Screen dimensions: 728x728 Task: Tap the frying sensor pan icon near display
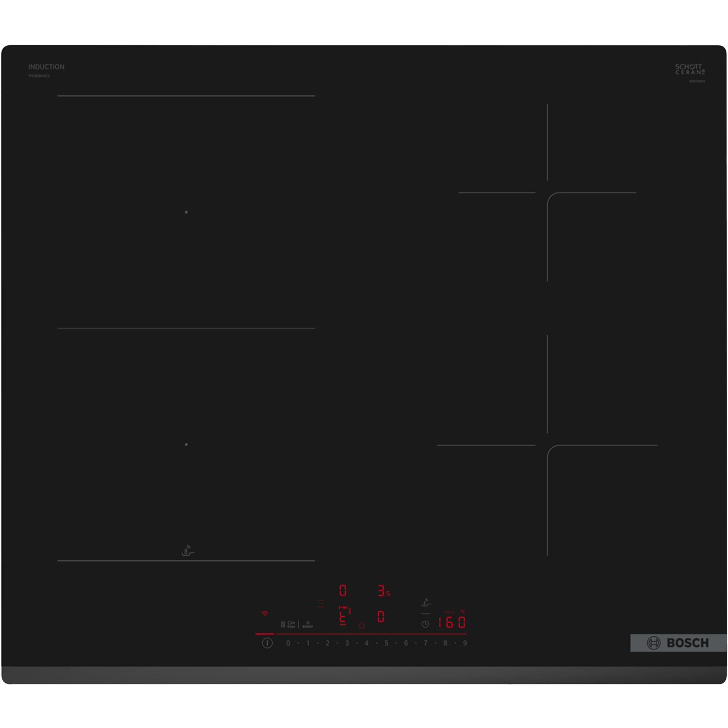tap(425, 603)
